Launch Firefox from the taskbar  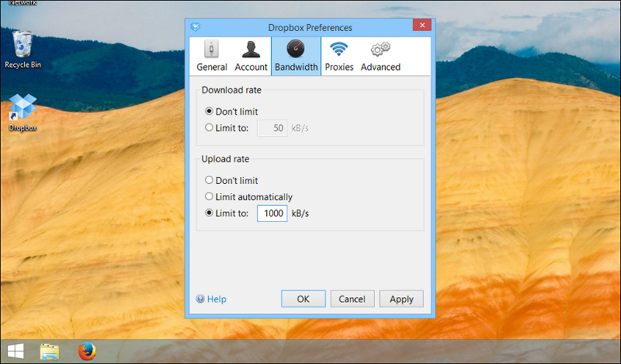click(86, 352)
